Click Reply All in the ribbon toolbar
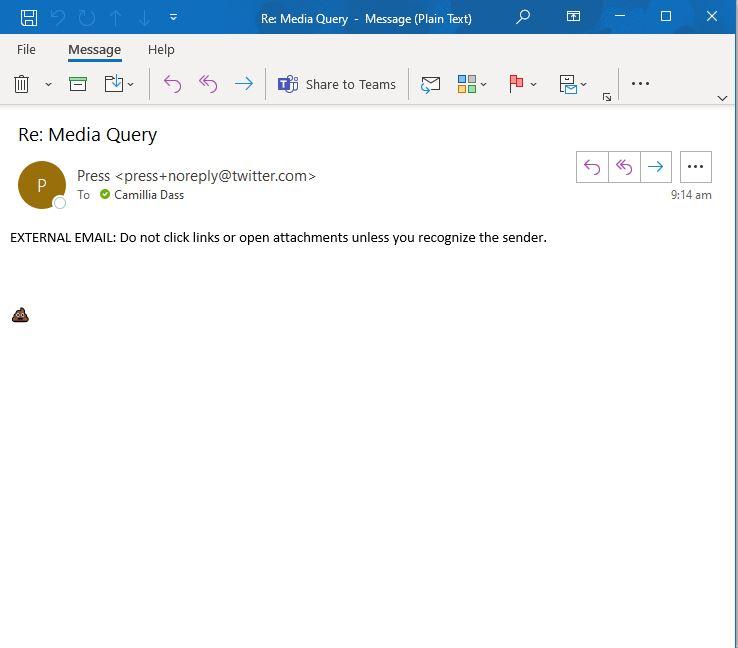The height and width of the screenshot is (648, 738). pos(208,85)
